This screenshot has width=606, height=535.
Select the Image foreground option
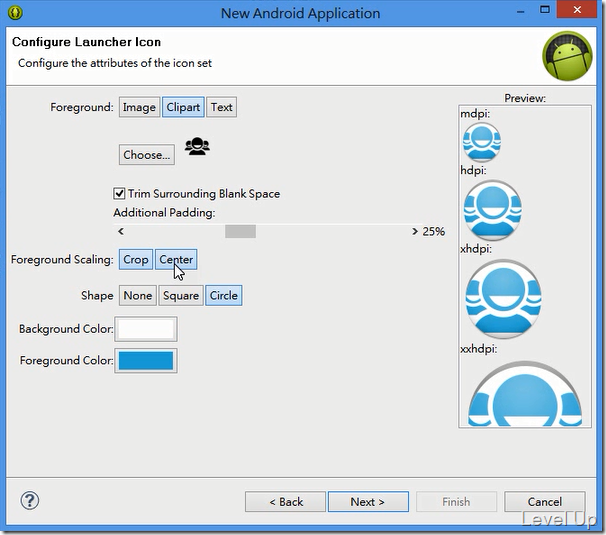pos(139,107)
